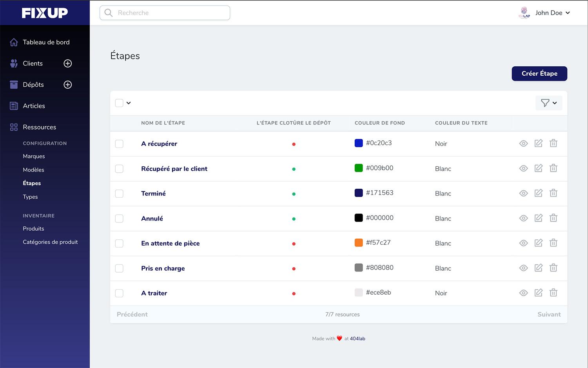Viewport: 588px width, 368px height.
Task: Check the En attente de pièce row checkbox
Action: (119, 244)
